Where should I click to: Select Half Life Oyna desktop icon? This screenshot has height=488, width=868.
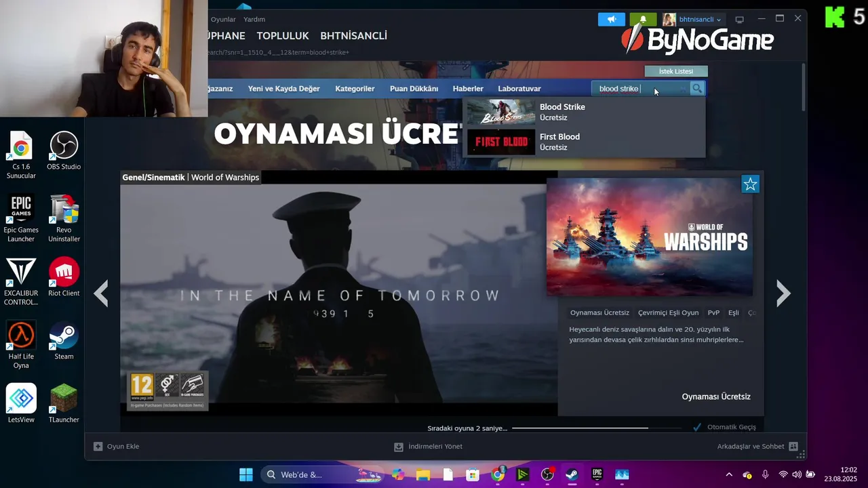point(21,345)
